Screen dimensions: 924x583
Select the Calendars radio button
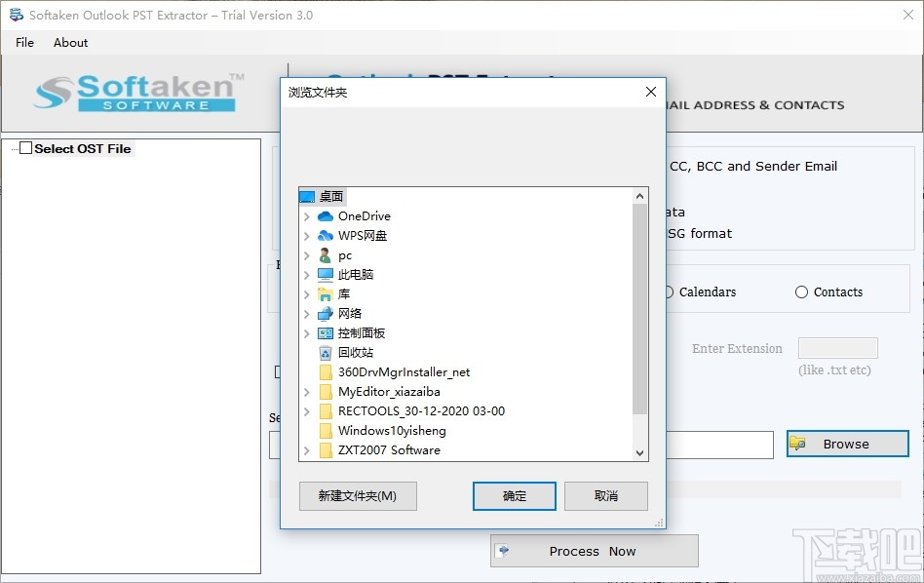point(669,291)
